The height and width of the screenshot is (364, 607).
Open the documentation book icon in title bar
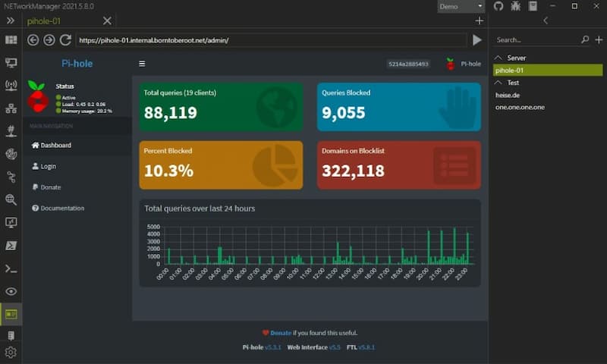(x=533, y=6)
